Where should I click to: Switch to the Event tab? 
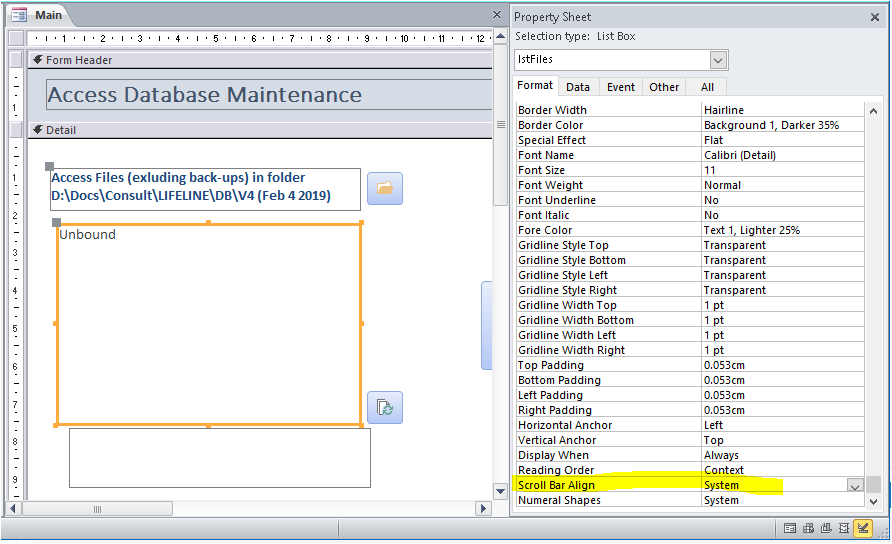[621, 87]
